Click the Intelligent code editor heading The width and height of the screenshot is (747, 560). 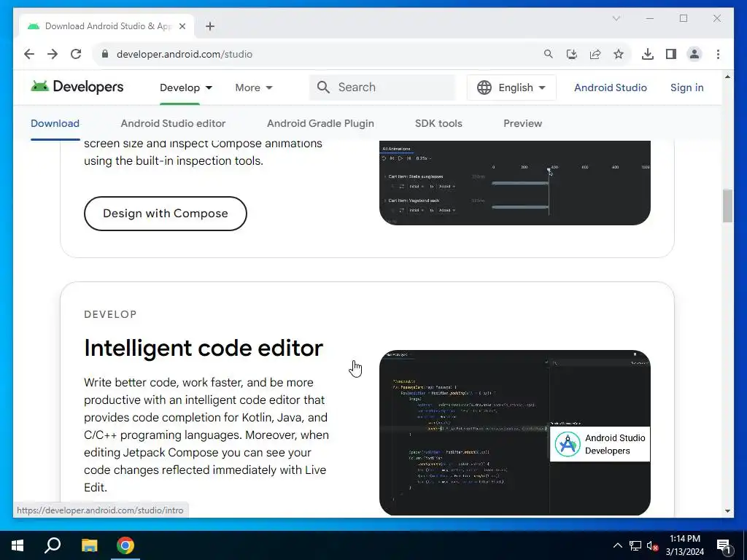(204, 348)
